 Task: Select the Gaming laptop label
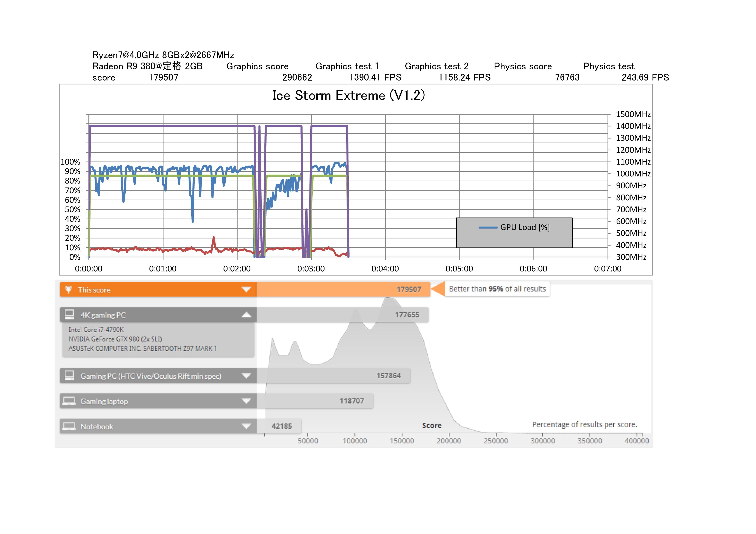click(104, 401)
